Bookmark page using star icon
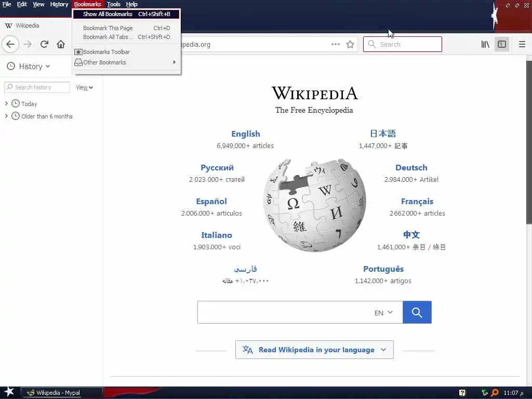532x399 pixels. pyautogui.click(x=350, y=44)
